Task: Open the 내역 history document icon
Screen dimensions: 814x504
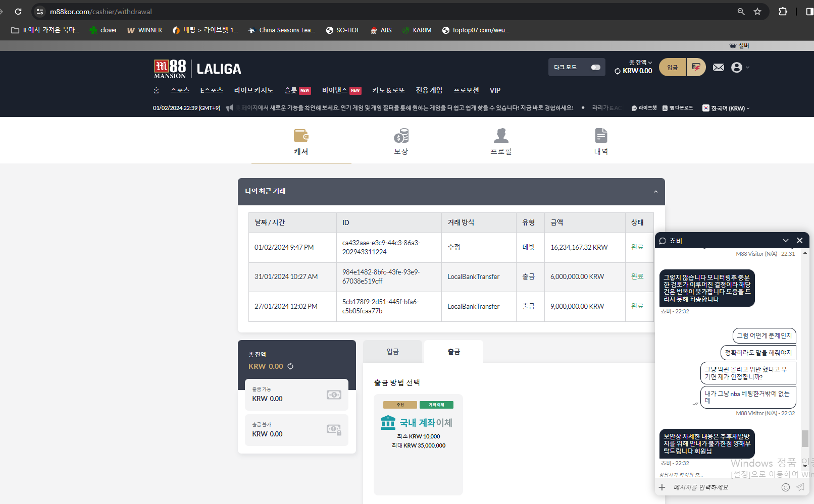Action: (x=601, y=136)
